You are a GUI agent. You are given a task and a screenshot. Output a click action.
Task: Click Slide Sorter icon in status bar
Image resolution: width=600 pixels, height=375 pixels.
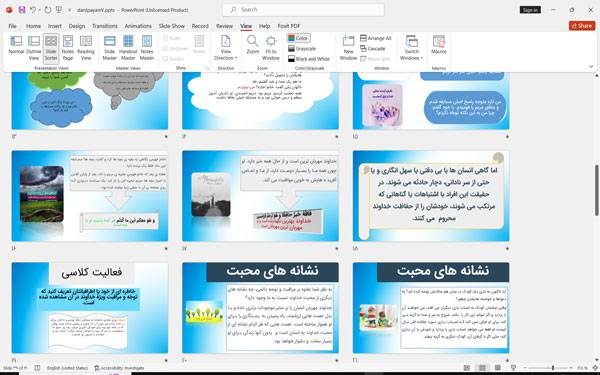pos(482,368)
